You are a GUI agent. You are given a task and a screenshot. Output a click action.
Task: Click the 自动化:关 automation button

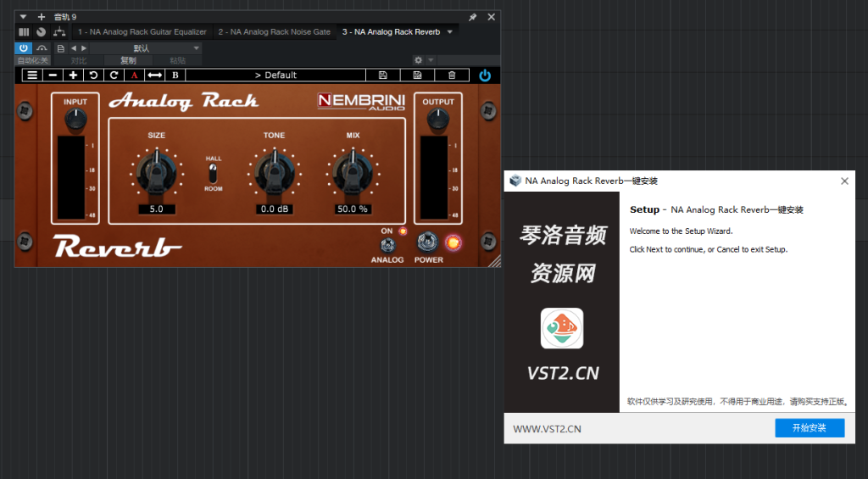[33, 60]
